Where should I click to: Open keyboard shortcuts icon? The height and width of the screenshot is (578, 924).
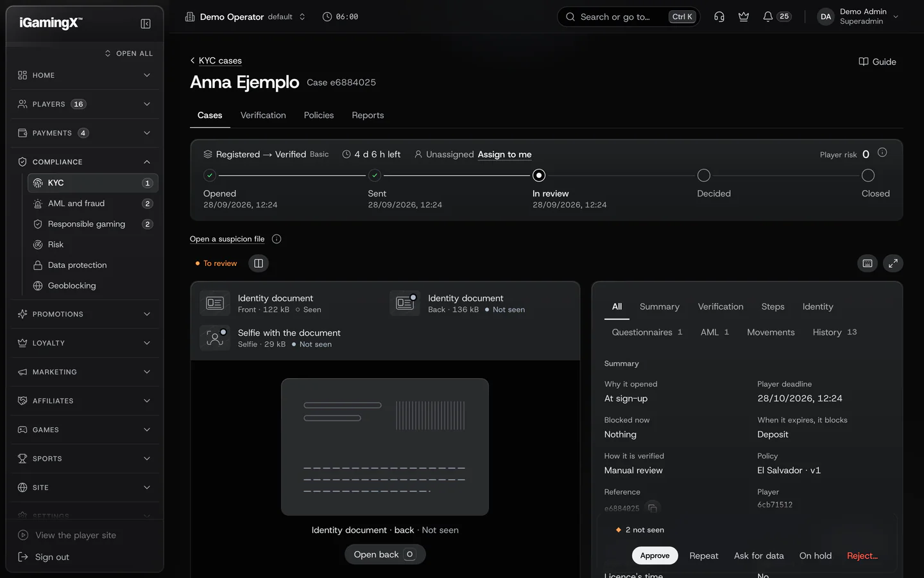click(868, 263)
